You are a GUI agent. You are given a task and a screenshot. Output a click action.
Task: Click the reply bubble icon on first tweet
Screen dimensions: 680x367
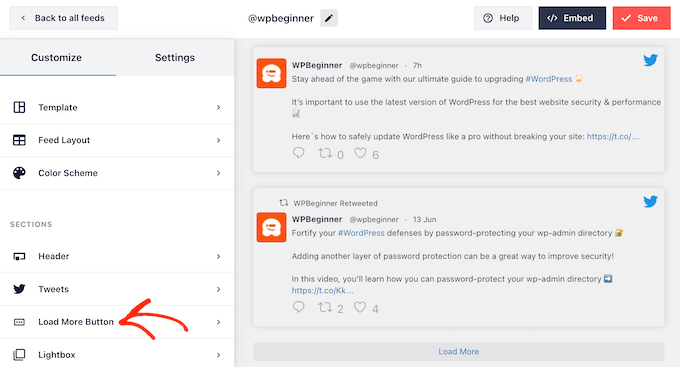(x=298, y=153)
